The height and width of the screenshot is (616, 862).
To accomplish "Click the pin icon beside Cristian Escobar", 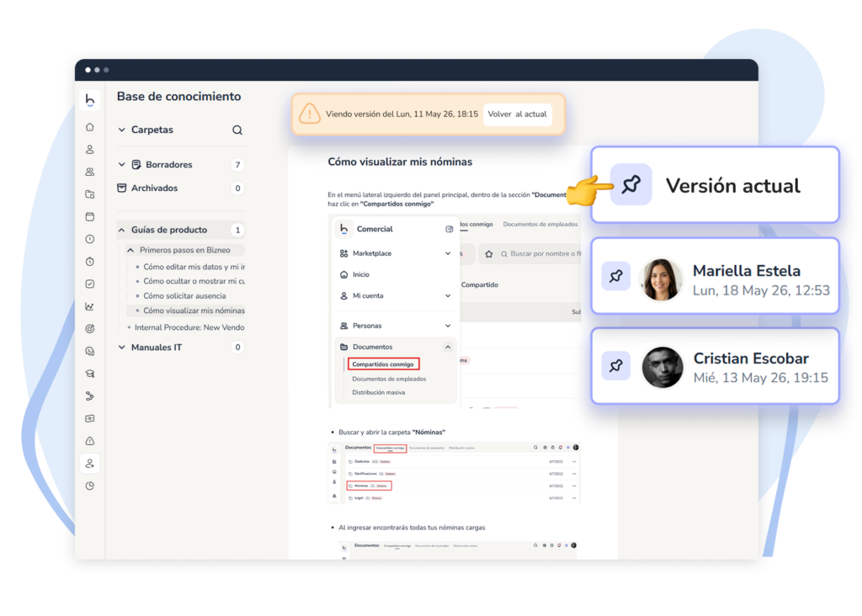I will [615, 365].
